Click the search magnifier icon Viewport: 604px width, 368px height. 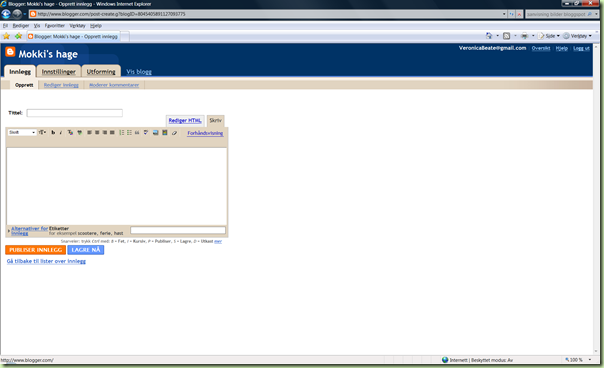[x=589, y=14]
